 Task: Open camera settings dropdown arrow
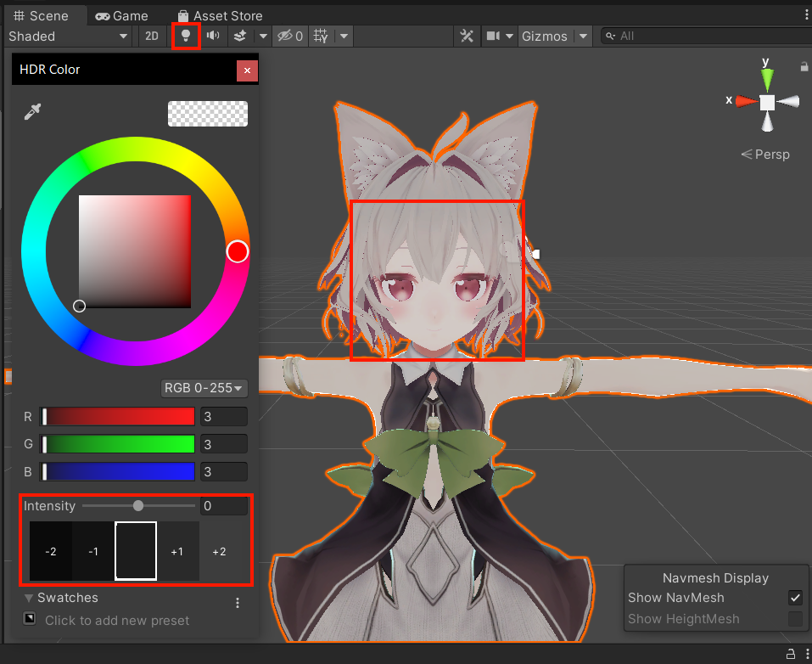(510, 37)
